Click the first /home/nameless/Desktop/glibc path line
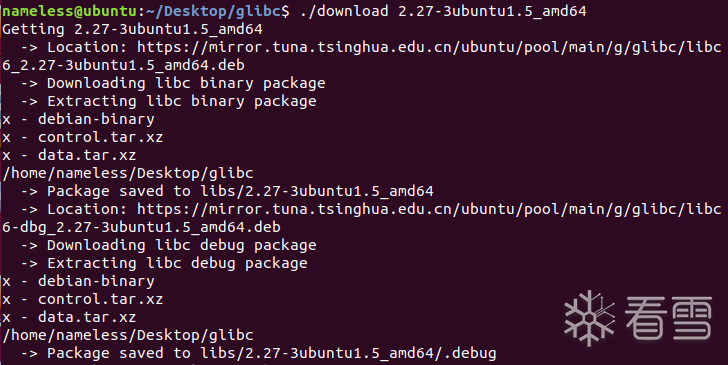The image size is (728, 365). 128,174
